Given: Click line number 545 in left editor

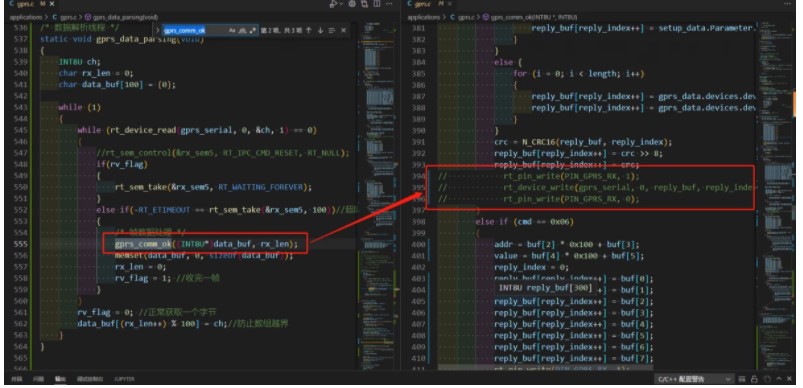Looking at the screenshot, I should tap(20, 130).
